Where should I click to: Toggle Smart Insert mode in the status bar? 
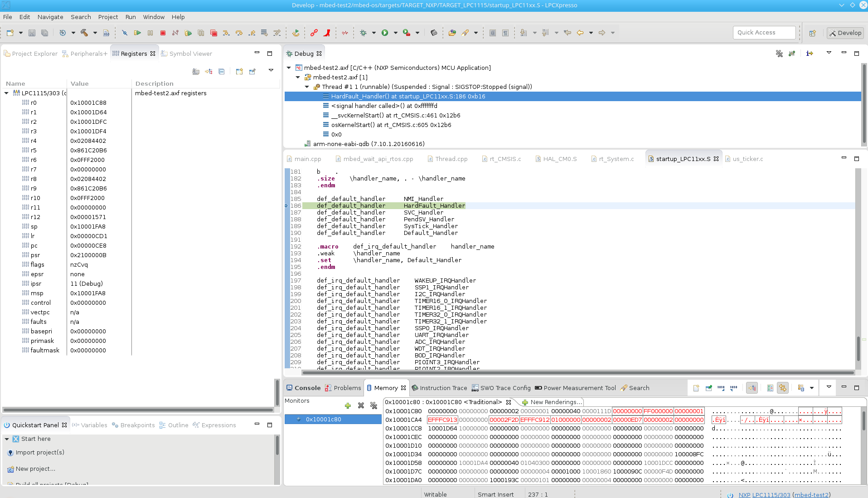pyautogui.click(x=495, y=494)
